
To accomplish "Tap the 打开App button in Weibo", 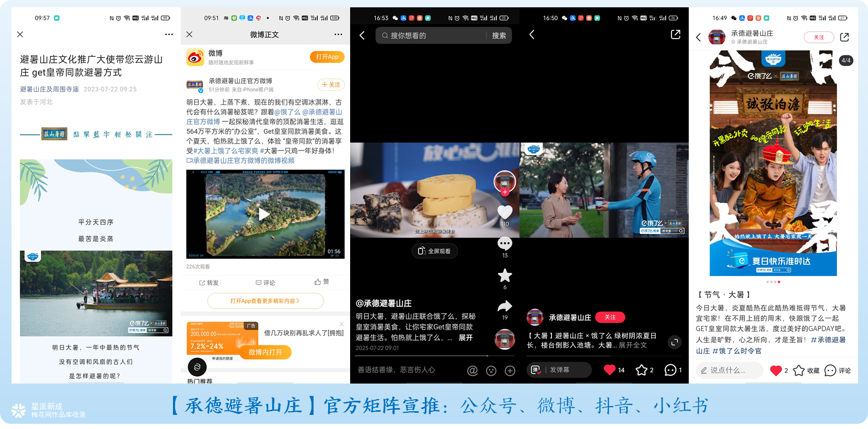I will [x=327, y=57].
